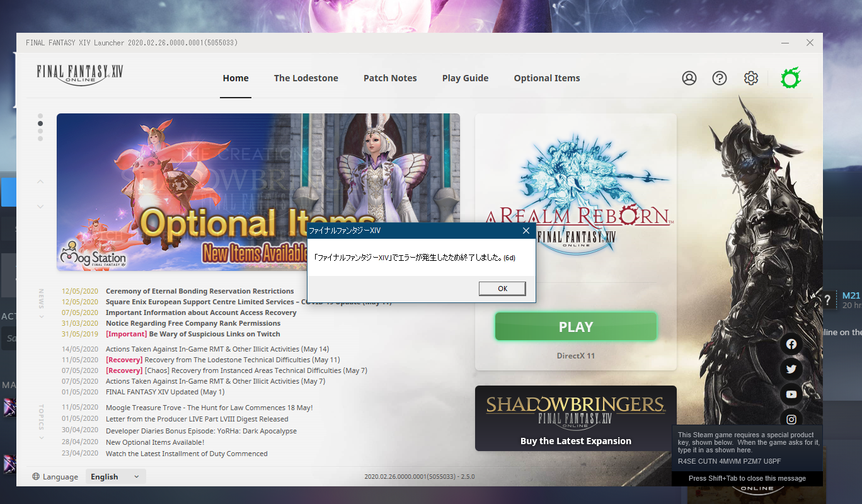
Task: Open the Patch Notes tab
Action: [390, 78]
